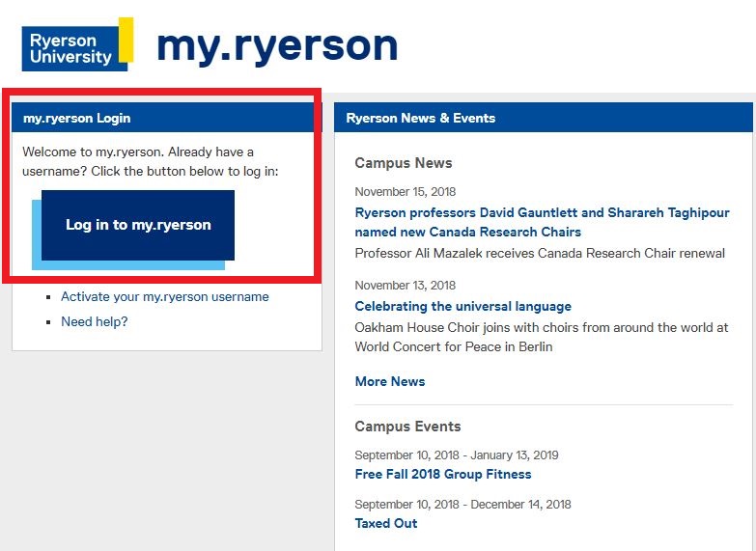Open Free Fall 2018 Group Fitness event

click(442, 474)
